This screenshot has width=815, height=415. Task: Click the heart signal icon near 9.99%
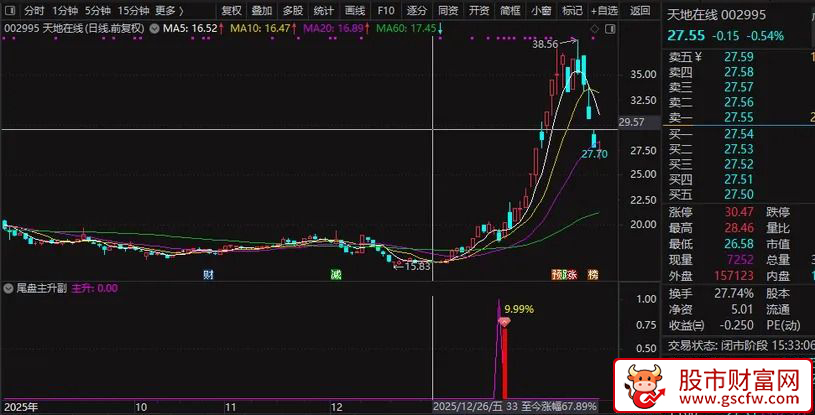tap(504, 322)
